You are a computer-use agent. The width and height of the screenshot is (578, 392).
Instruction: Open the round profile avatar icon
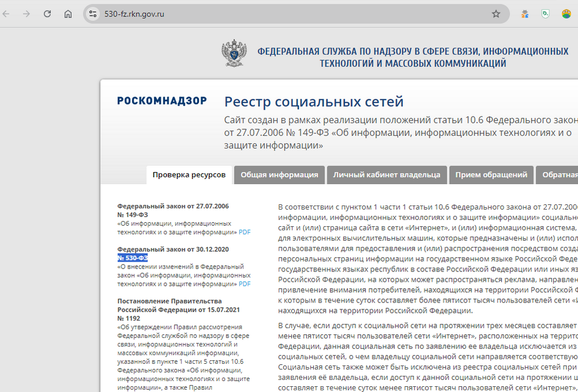coord(566,14)
